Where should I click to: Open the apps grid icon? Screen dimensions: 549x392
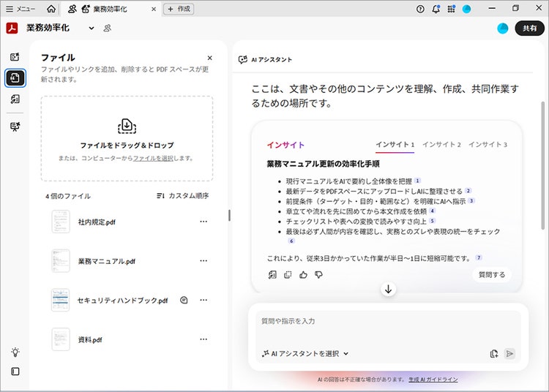click(452, 9)
